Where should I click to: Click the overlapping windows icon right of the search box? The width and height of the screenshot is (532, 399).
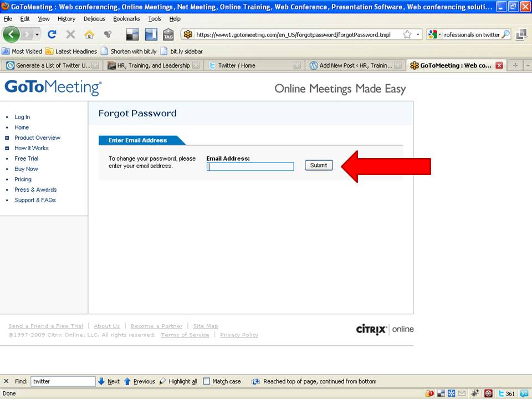[x=521, y=34]
